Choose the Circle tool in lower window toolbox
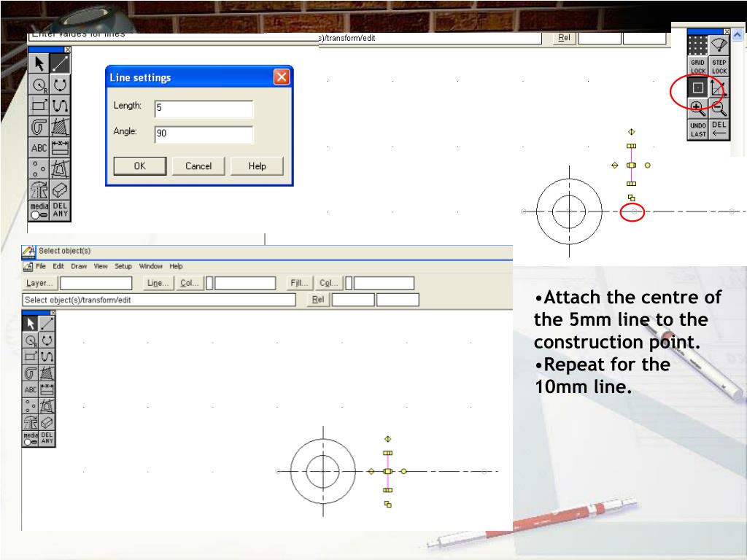Viewport: 747px width, 560px height. 31,340
